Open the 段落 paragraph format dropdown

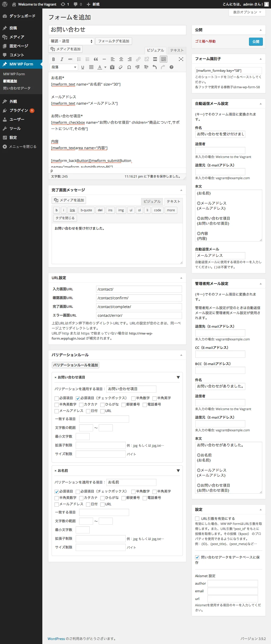(x=64, y=67)
